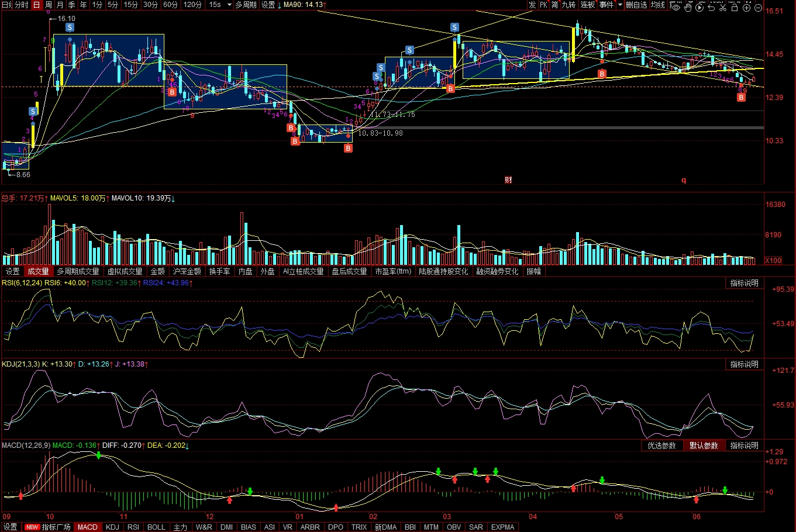Select the 30分 period
This screenshot has height=532, width=796.
150,5
